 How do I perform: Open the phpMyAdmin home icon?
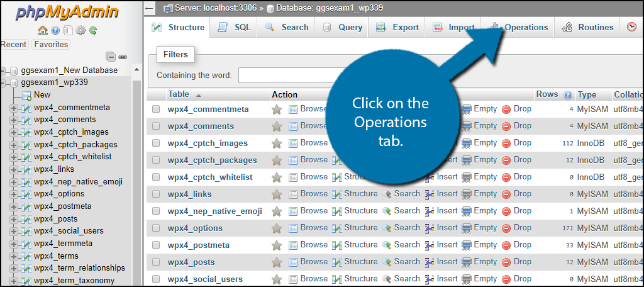pyautogui.click(x=42, y=30)
